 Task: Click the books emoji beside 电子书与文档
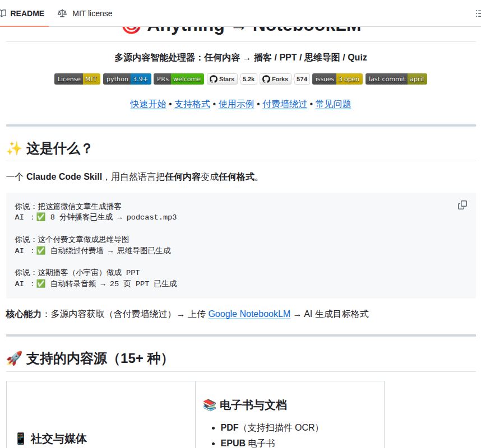210,405
